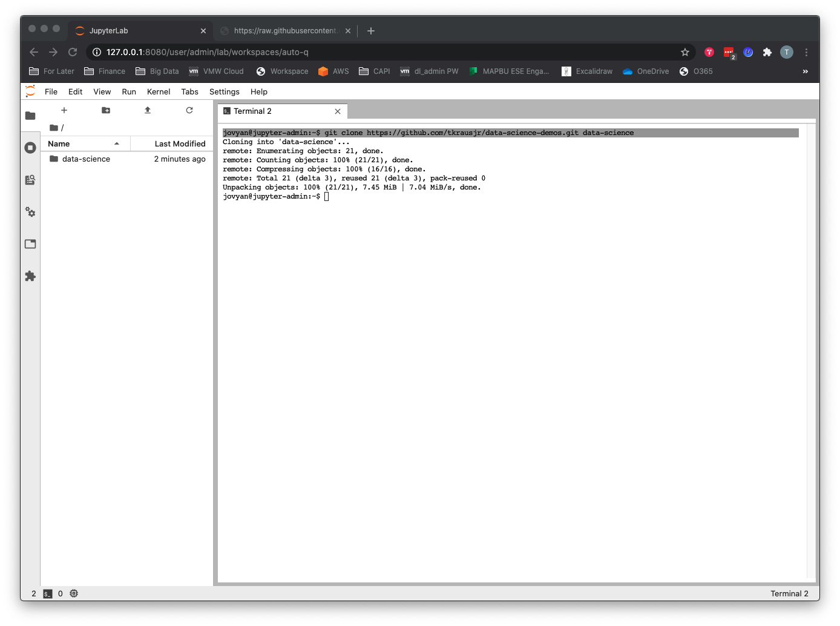Open the Extension Manager puzzle icon
Viewport: 840px width, 626px height.
pyautogui.click(x=30, y=276)
